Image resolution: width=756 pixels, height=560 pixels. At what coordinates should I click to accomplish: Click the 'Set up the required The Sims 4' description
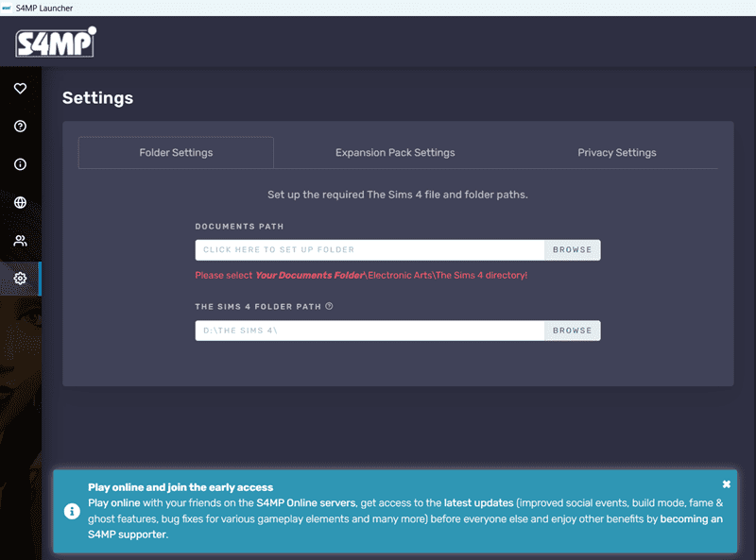click(x=398, y=195)
